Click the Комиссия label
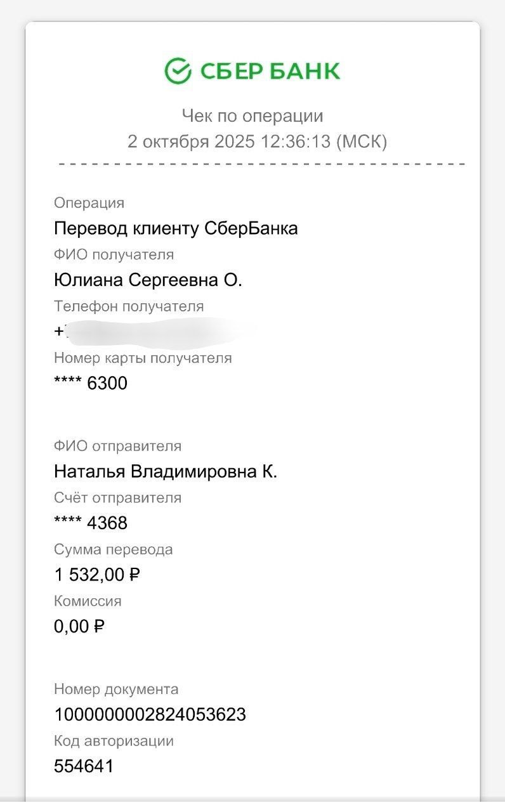The image size is (505, 812). click(x=88, y=601)
